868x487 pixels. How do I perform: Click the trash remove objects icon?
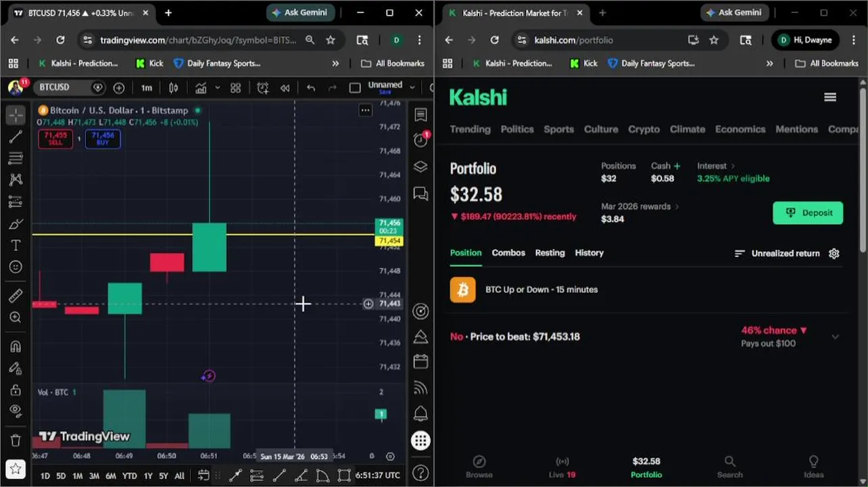(16, 440)
